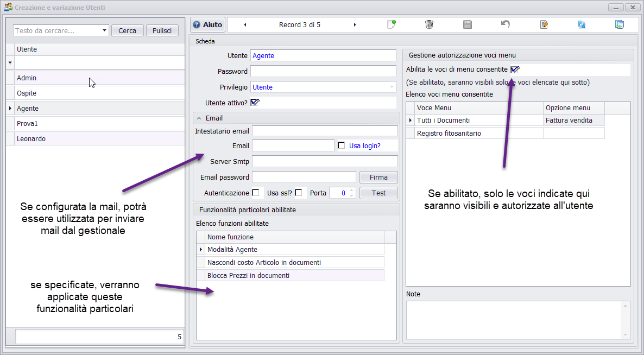Click the new record icon
This screenshot has height=355, width=644.
coord(391,24)
